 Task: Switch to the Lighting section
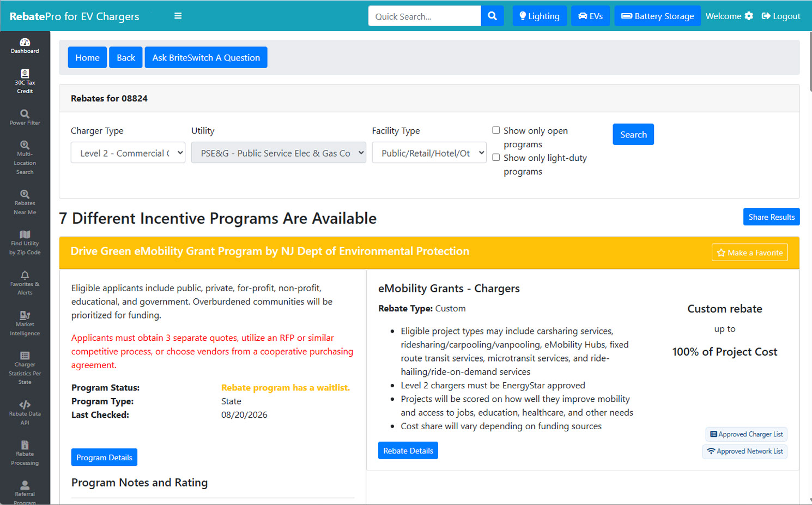(x=540, y=16)
